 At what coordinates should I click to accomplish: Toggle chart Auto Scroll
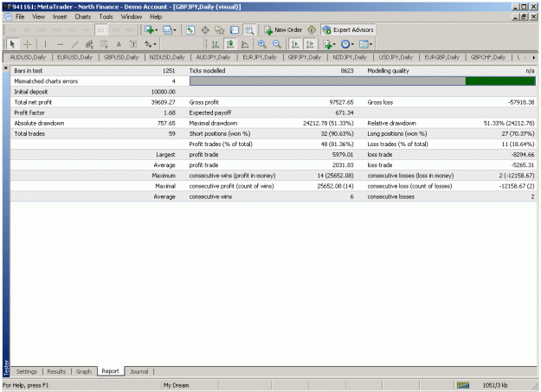click(x=295, y=44)
